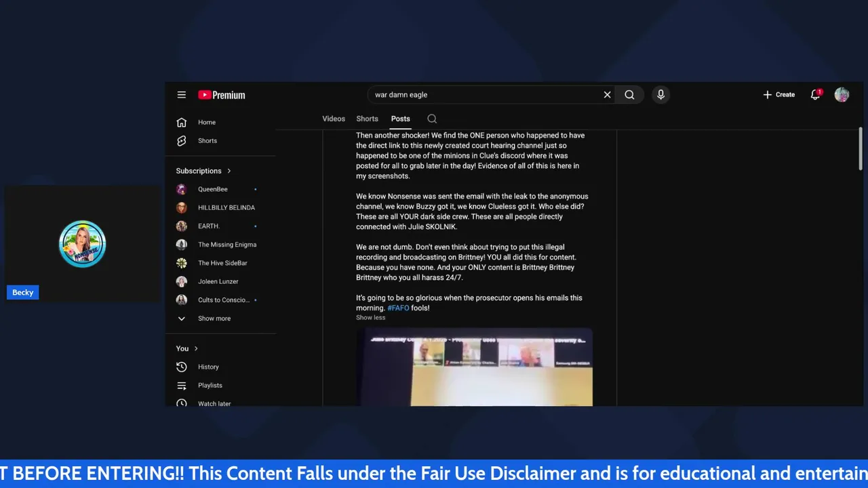This screenshot has width=868, height=488.
Task: Click the #FAFO hashtag link
Action: 398,308
